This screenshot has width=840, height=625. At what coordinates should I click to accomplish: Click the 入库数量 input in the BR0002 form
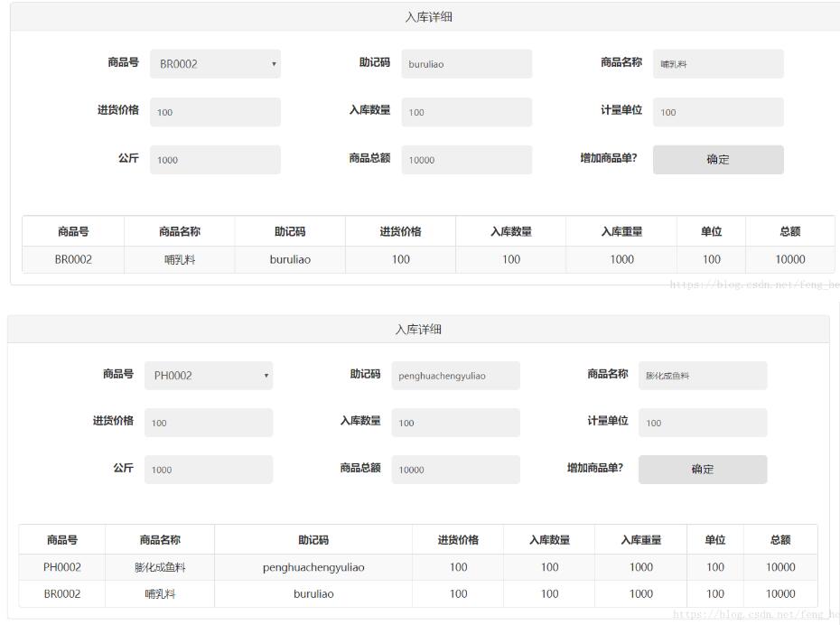[466, 112]
